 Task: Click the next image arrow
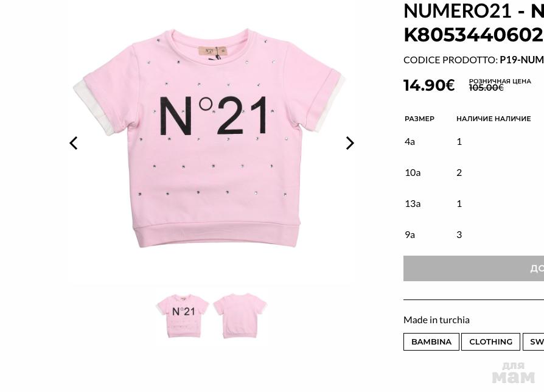[x=350, y=143]
